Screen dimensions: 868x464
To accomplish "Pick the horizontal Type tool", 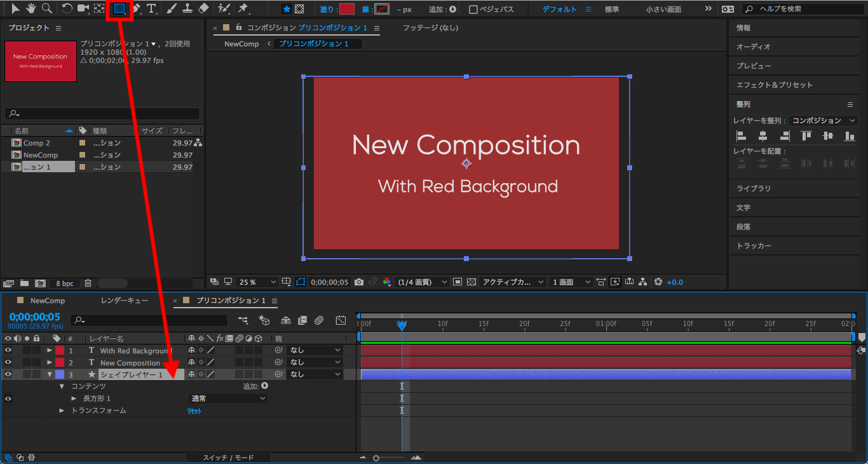I will pos(151,9).
